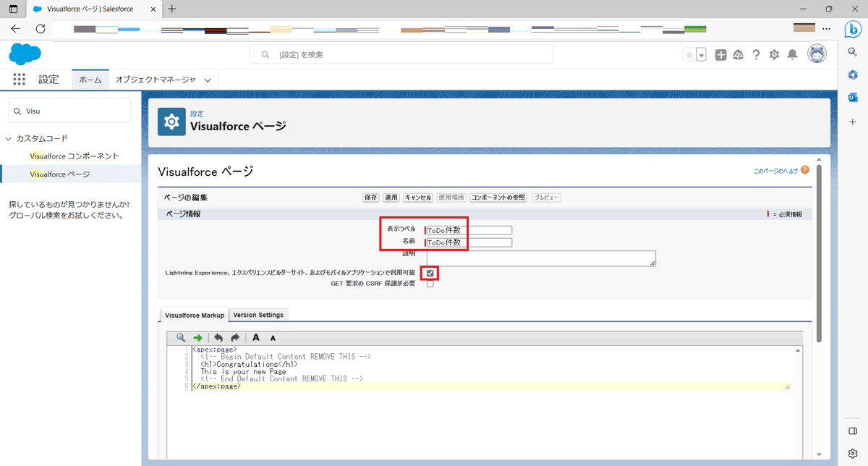Open the Bing Copilot sidebar icon

853,29
